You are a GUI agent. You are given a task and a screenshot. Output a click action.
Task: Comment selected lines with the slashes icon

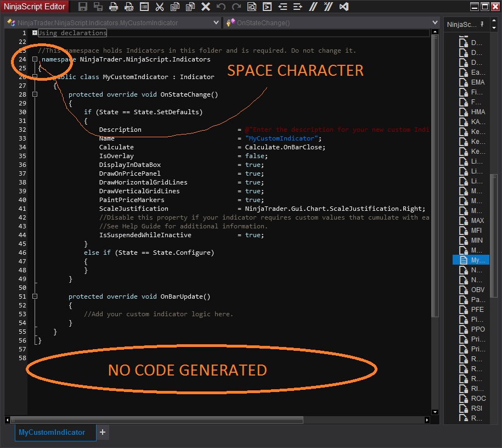coord(313,7)
